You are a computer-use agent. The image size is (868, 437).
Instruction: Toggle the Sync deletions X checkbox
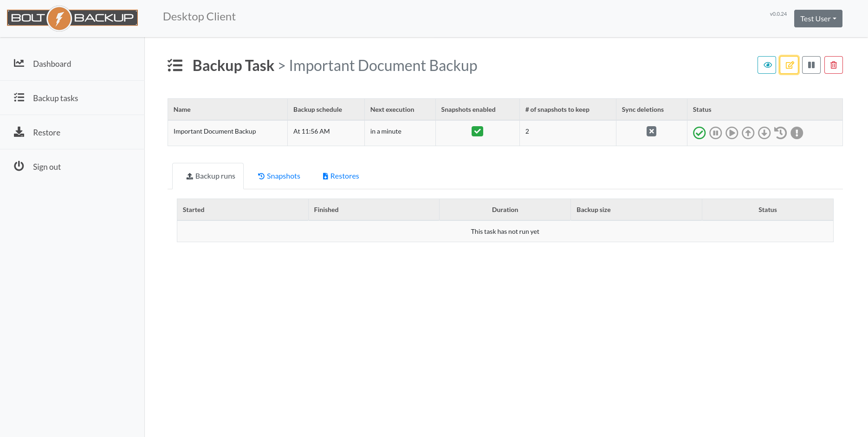tap(651, 131)
